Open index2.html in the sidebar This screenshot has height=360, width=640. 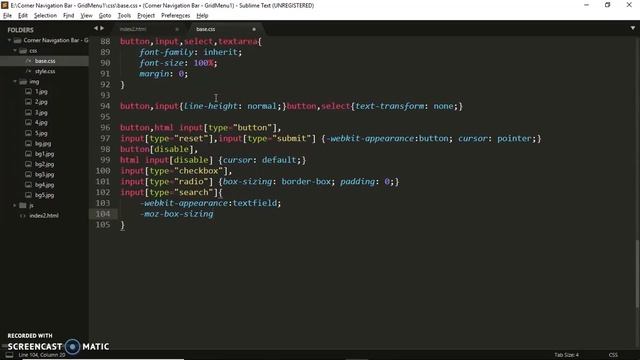(x=44, y=216)
